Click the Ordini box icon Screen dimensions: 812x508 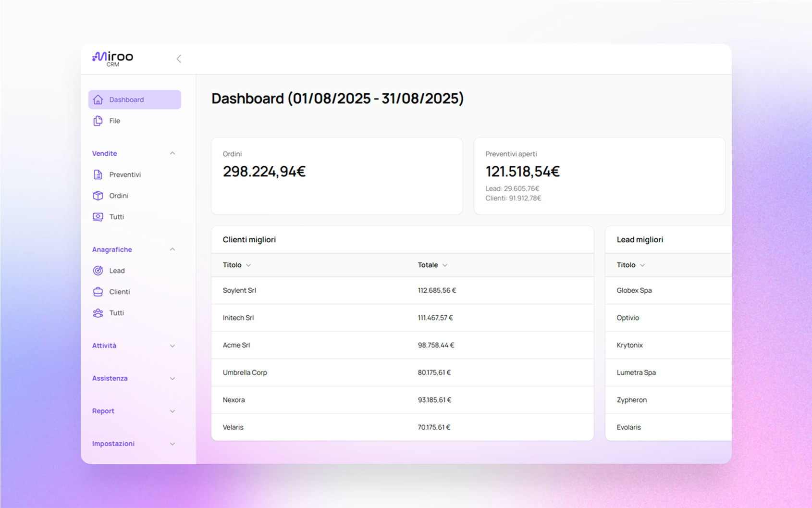tap(98, 196)
